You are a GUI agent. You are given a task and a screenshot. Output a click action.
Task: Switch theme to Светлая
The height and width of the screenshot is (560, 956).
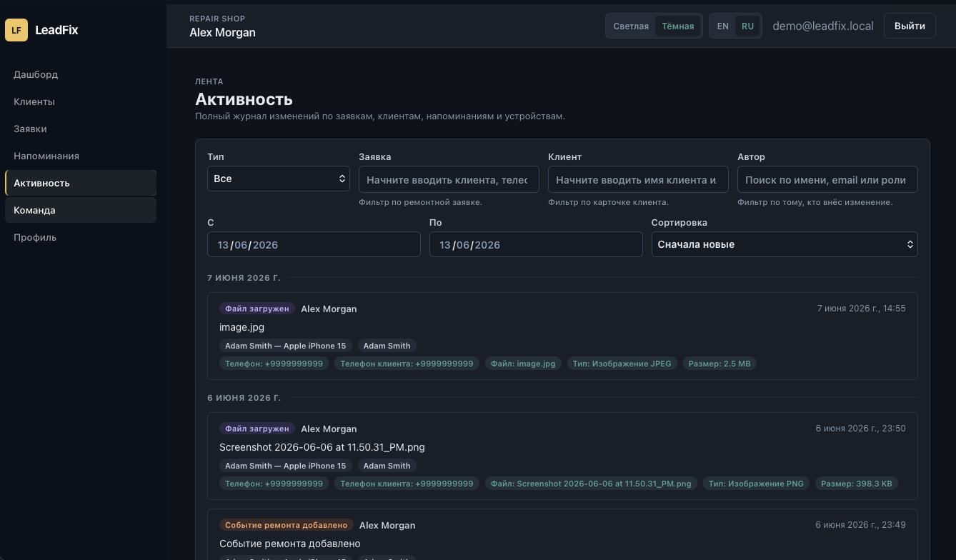pos(631,26)
